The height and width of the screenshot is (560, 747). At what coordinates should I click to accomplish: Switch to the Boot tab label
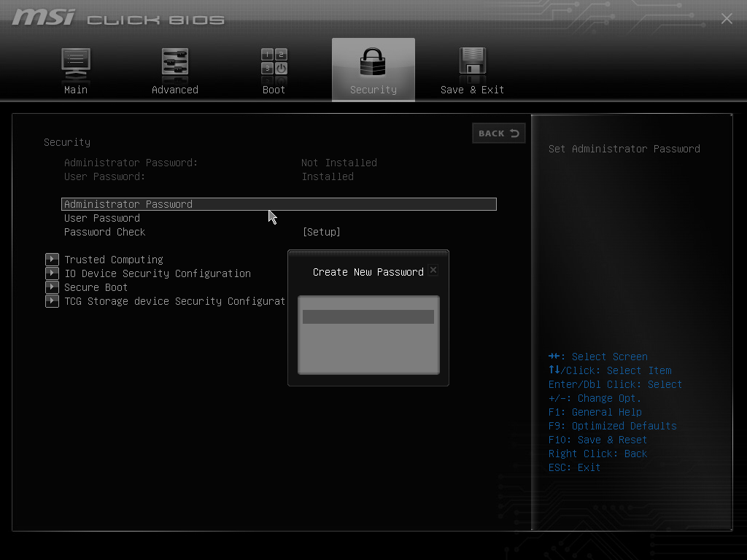pyautogui.click(x=274, y=90)
